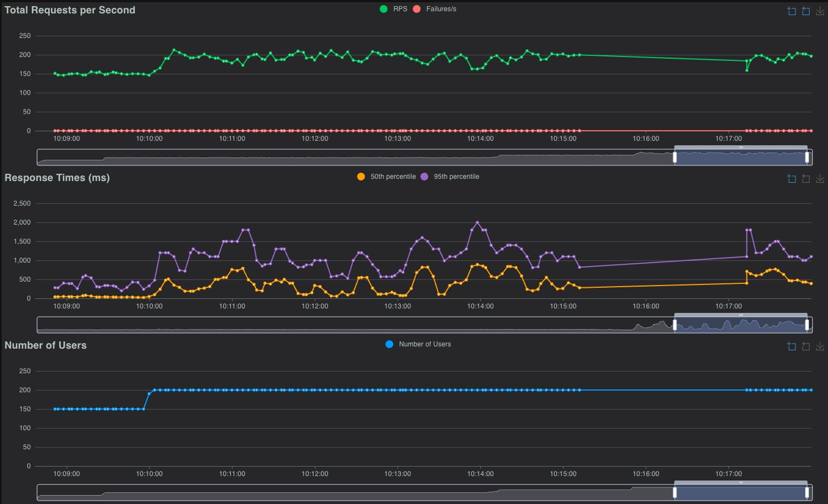
Task: Click left handle of Number of Users zoom slider
Action: (x=675, y=493)
